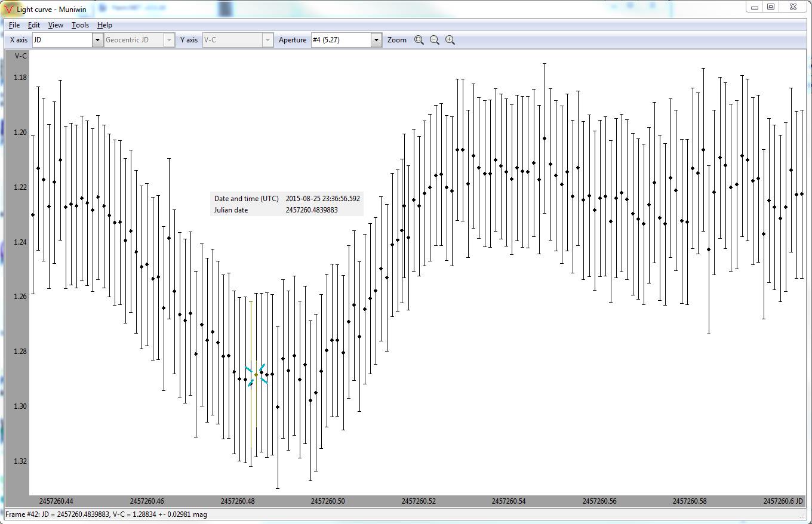Select the highlighted frame #42 data point
Screen dimensions: 812x524
256,375
